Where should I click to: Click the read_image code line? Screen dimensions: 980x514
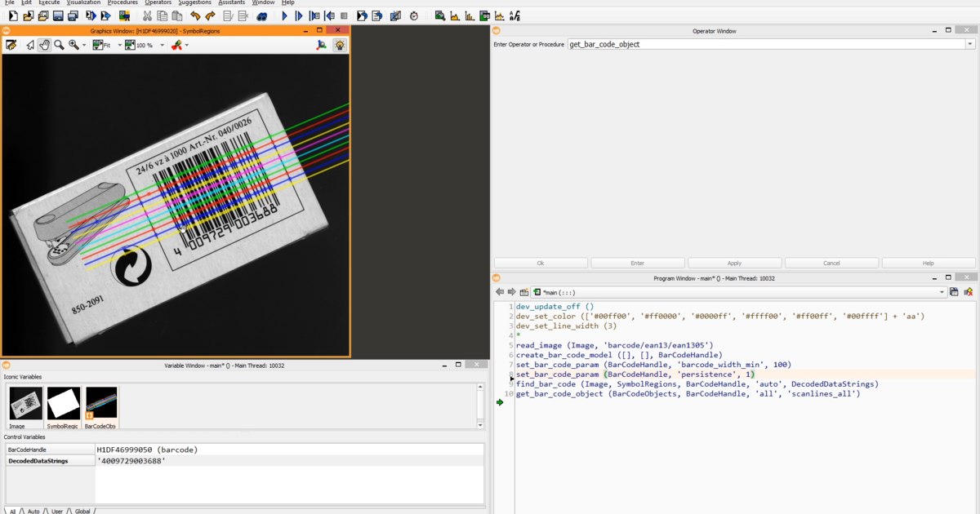(614, 345)
